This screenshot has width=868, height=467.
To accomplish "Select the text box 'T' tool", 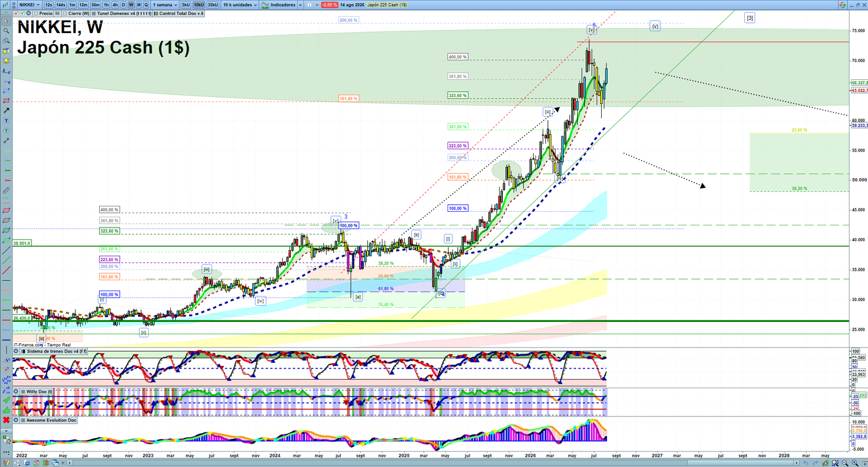I will coord(5,121).
